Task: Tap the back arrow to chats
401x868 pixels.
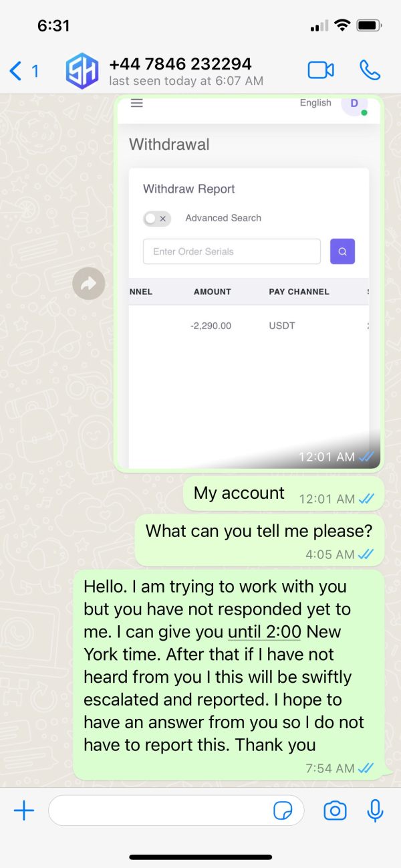Action: pos(16,70)
